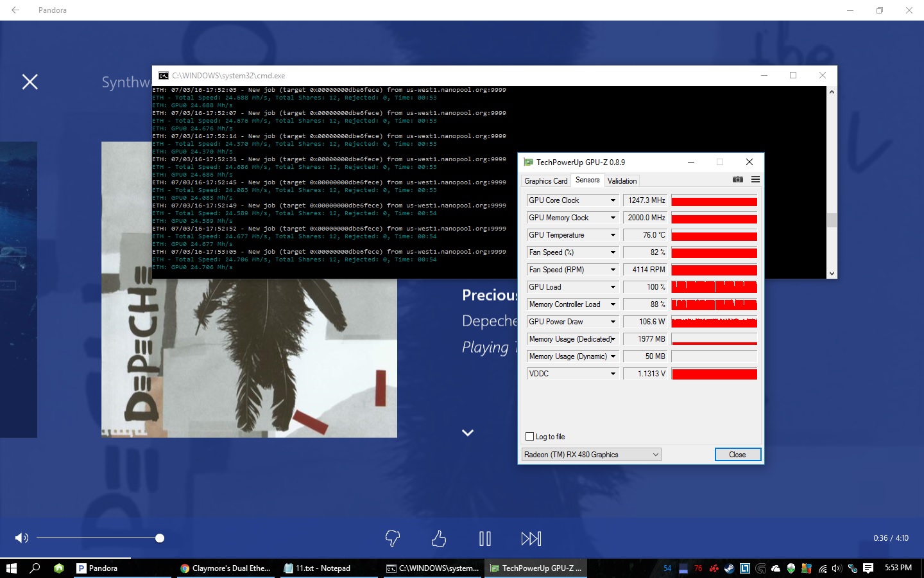Expand track details with the down chevron
This screenshot has height=578, width=924.
pyautogui.click(x=468, y=433)
